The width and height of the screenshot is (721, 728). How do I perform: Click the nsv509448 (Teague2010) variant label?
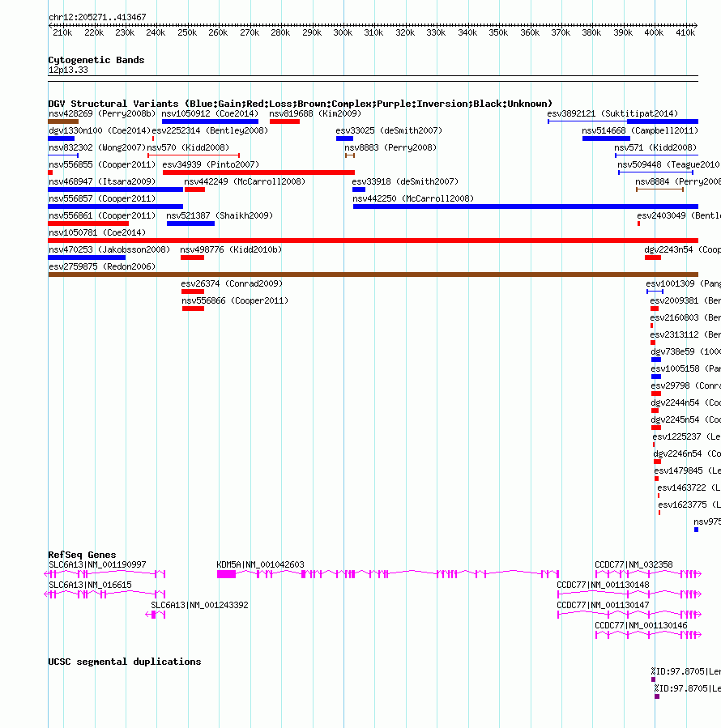coord(668,165)
